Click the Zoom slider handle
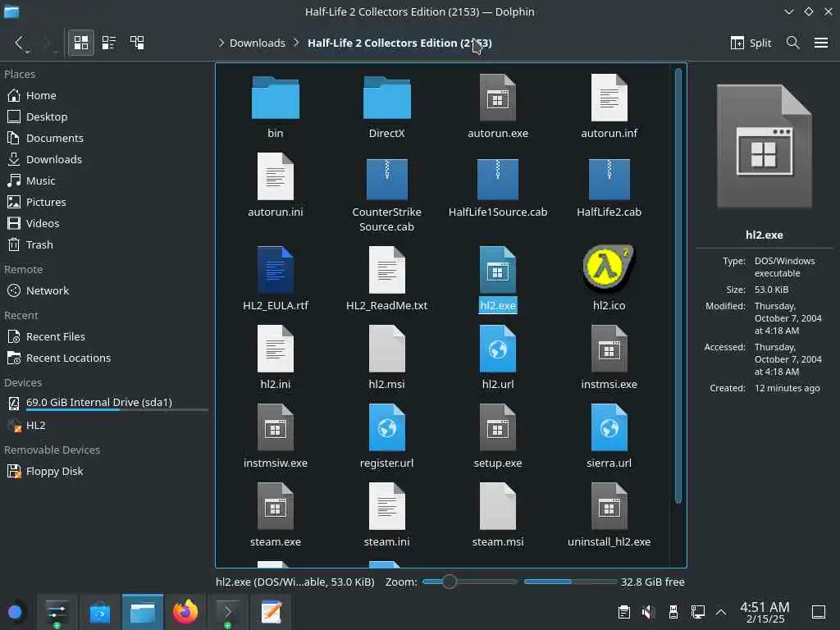Viewport: 840px width, 630px height. [x=450, y=582]
